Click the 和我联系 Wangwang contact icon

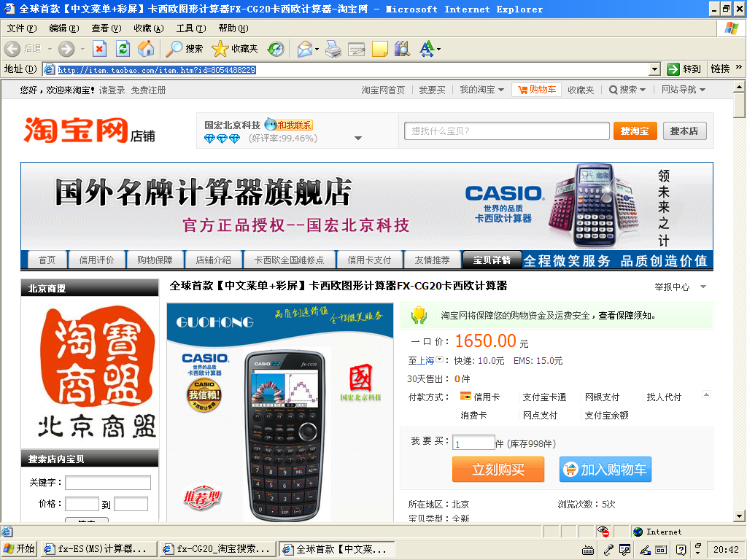pos(289,125)
